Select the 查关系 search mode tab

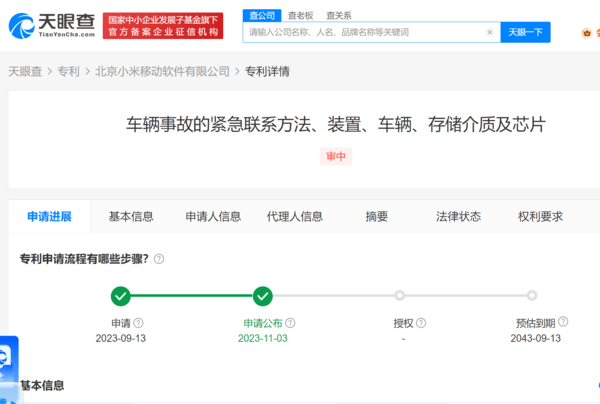(338, 15)
